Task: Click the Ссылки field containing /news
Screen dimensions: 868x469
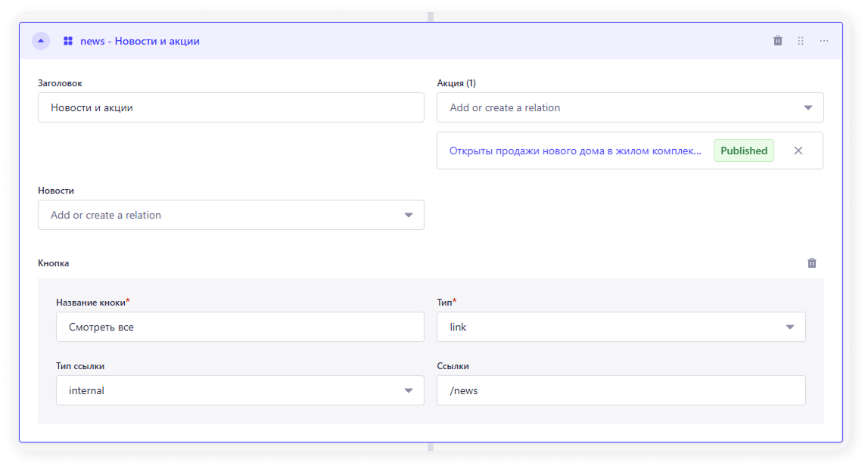Action: [621, 390]
